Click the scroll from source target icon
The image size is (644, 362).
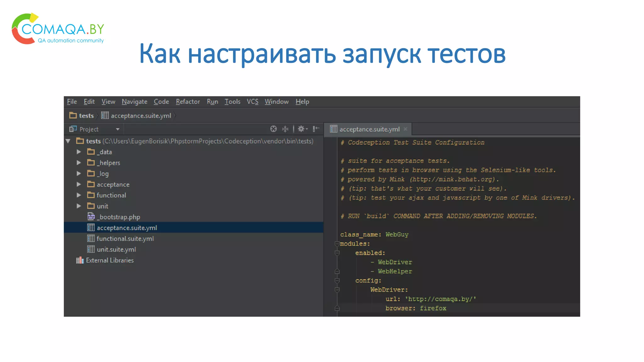click(273, 129)
